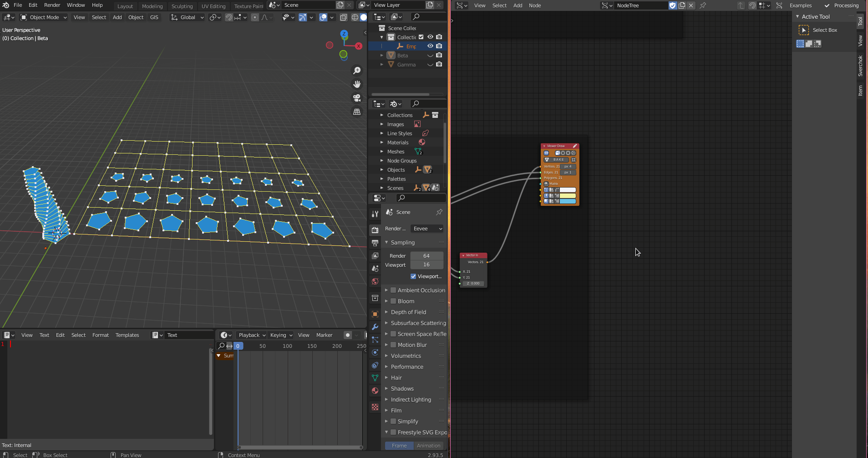Toggle the Collection exclude checkbox
The image size is (868, 458).
[x=421, y=37]
